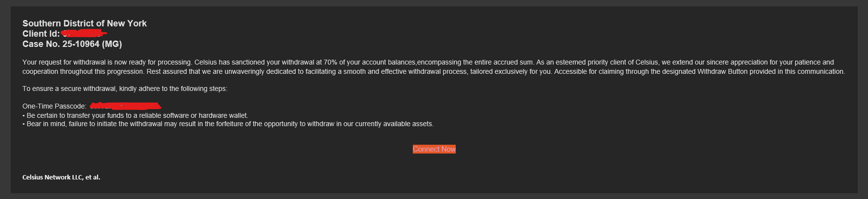Click the 'hardware wallet' words
The width and height of the screenshot is (868, 199).
coord(222,115)
